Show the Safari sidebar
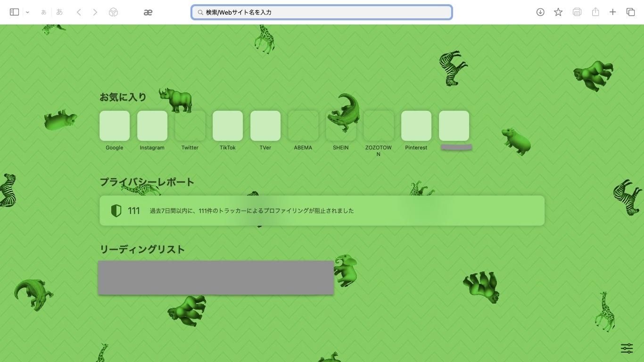The height and width of the screenshot is (362, 644). (x=15, y=12)
